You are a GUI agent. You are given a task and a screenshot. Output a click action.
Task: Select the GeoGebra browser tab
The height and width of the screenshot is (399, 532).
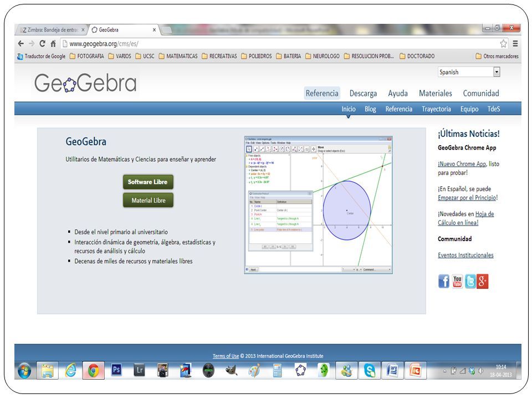[x=124, y=30]
